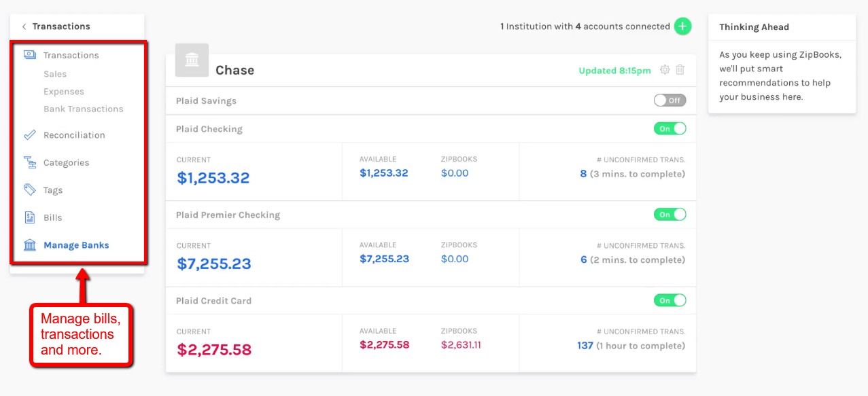Select Expenses submenu item
Image resolution: width=868 pixels, height=396 pixels.
(64, 92)
